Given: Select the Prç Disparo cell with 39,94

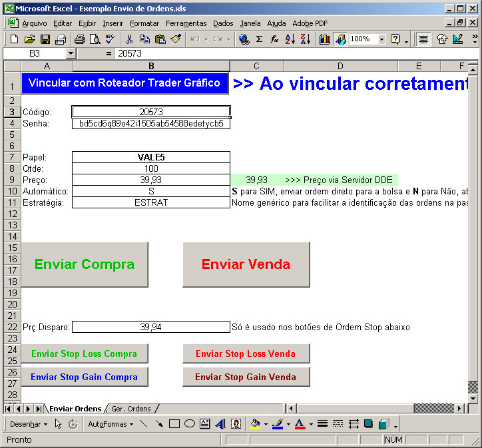Looking at the screenshot, I should [150, 327].
